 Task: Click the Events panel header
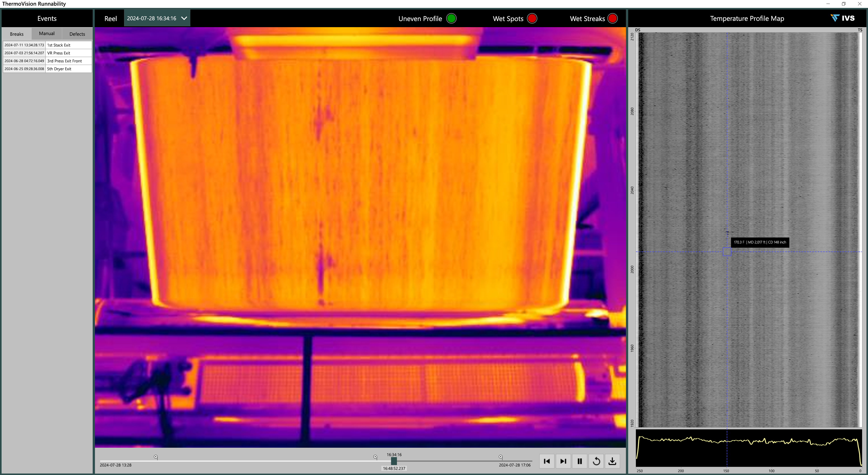click(47, 19)
